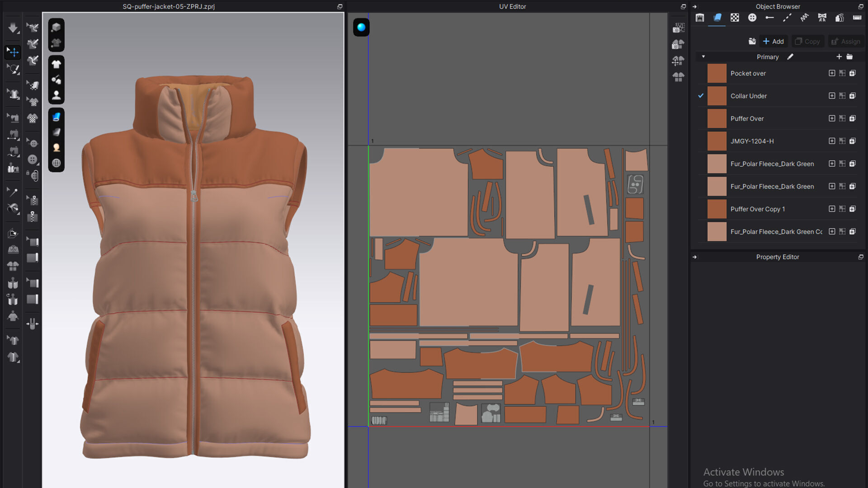
Task: Click the locked Fasten Button tool
Action: pos(33,175)
